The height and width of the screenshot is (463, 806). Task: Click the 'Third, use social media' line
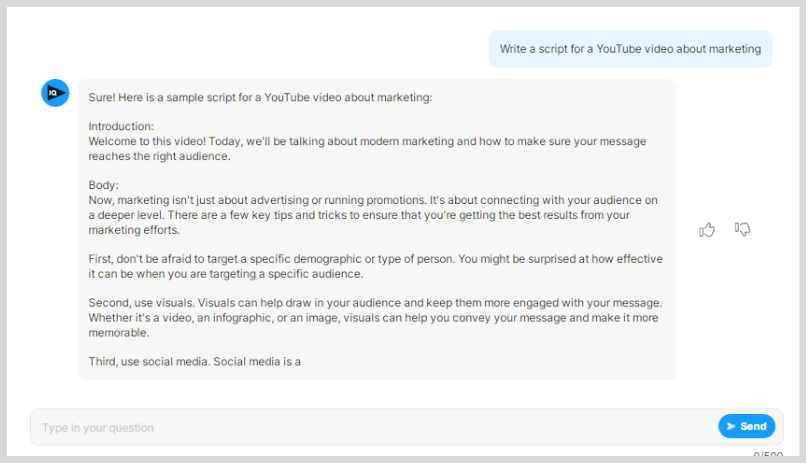(x=194, y=362)
